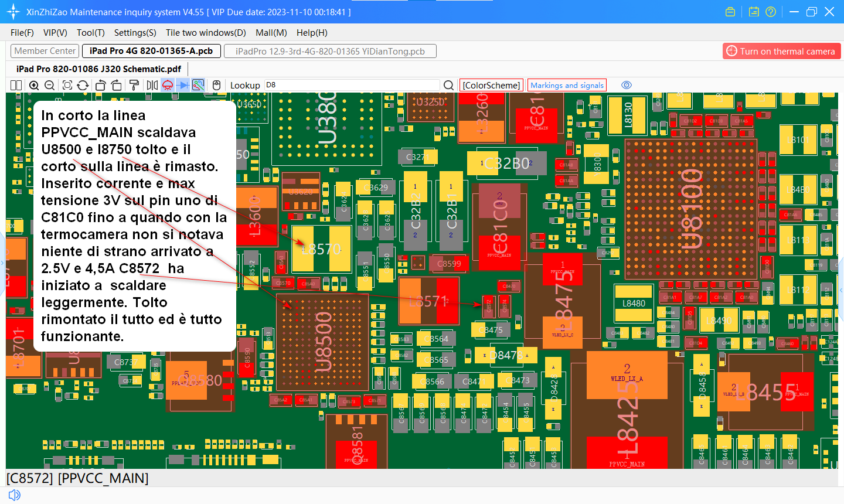The width and height of the screenshot is (844, 504).
Task: Switch to the YiDianTong.pcb tab
Action: pos(330,51)
